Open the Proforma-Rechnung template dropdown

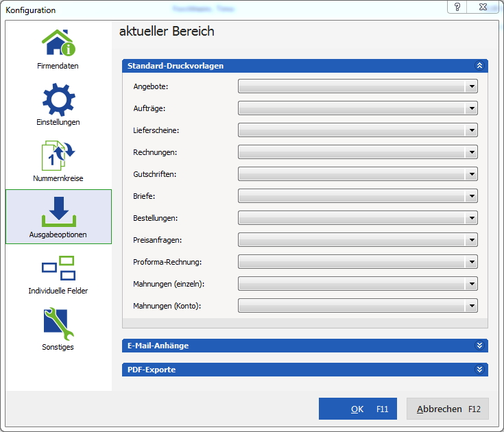pos(358,262)
